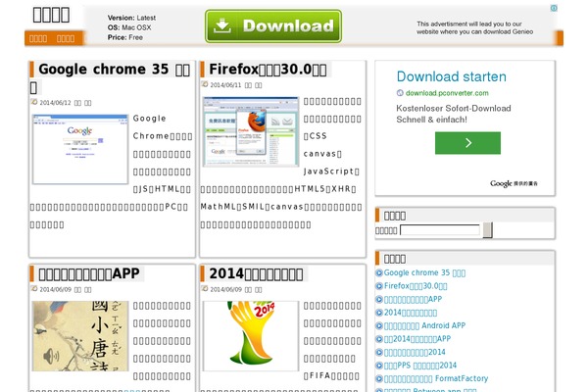Open the Download starten ad link
The image size is (588, 392).
(x=452, y=76)
